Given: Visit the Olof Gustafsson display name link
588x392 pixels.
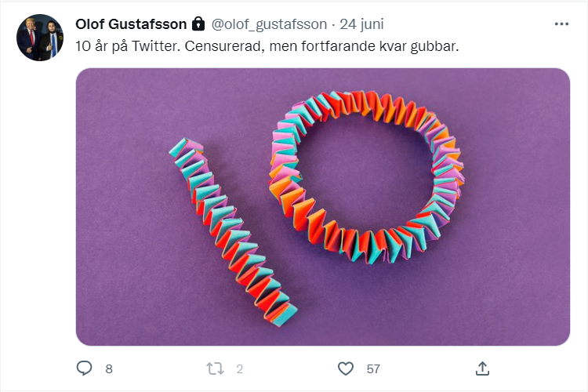Looking at the screenshot, I should click(x=131, y=24).
